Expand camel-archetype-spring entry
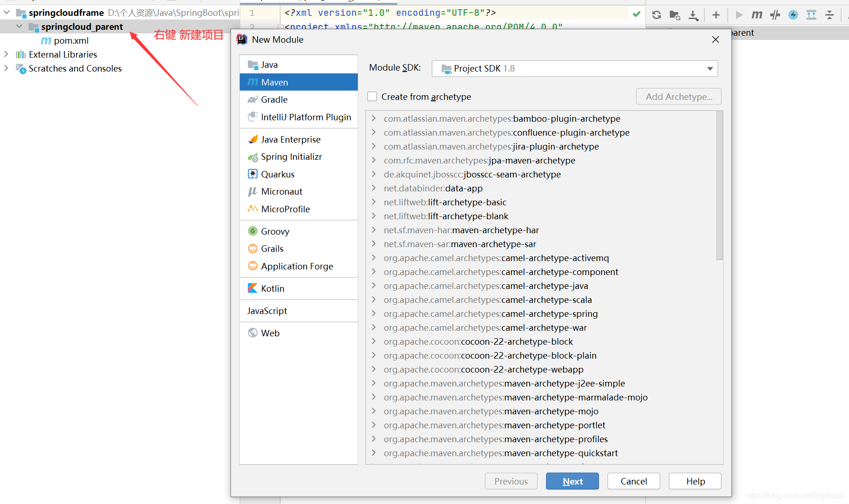 (374, 314)
